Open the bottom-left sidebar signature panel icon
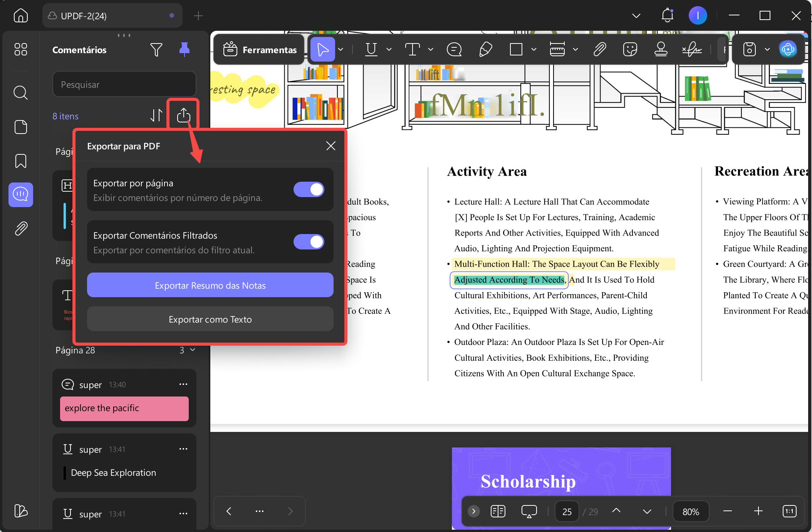Image resolution: width=812 pixels, height=532 pixels. click(x=20, y=511)
